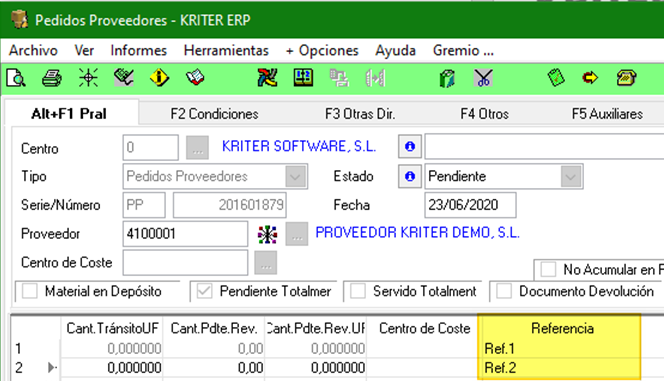
Task: Switch to F2 Condiciones tab
Action: [214, 114]
